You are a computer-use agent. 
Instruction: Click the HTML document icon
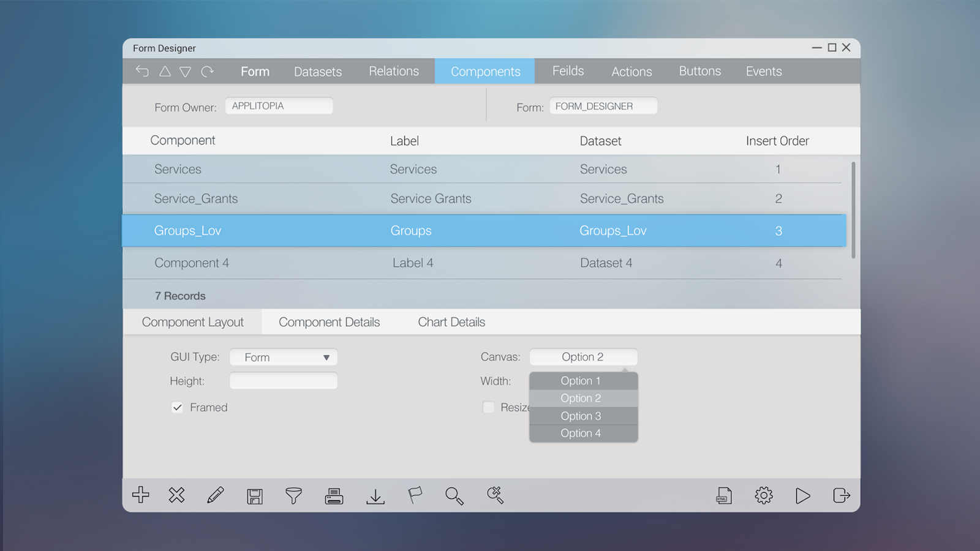[x=724, y=495]
